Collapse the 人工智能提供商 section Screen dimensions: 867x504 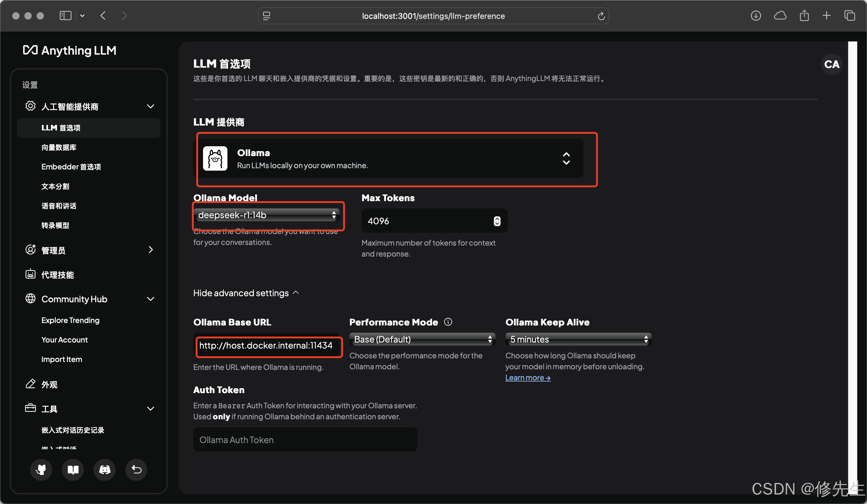[x=151, y=106]
